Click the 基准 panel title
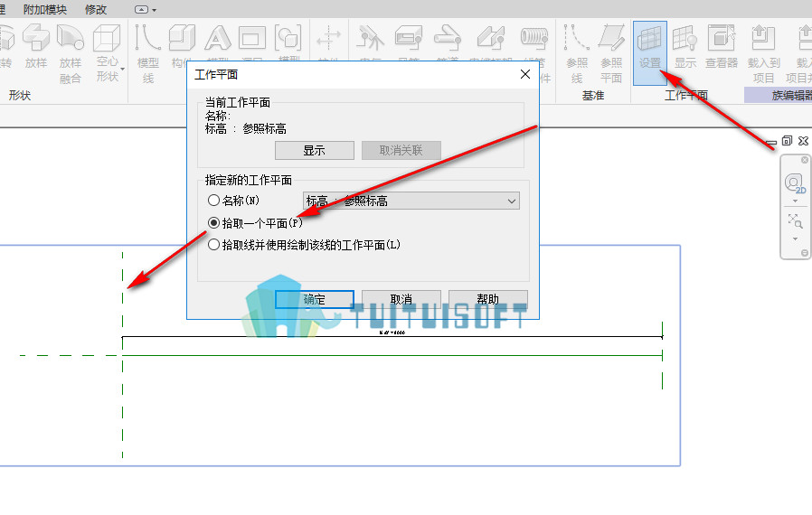The height and width of the screenshot is (515, 812). click(x=593, y=95)
